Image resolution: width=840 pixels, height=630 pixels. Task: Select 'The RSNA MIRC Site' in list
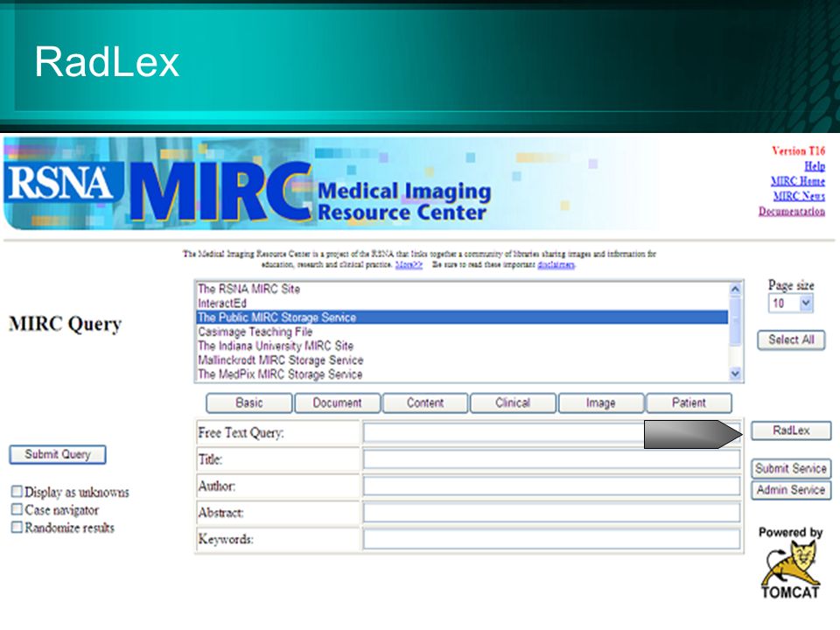click(462, 289)
